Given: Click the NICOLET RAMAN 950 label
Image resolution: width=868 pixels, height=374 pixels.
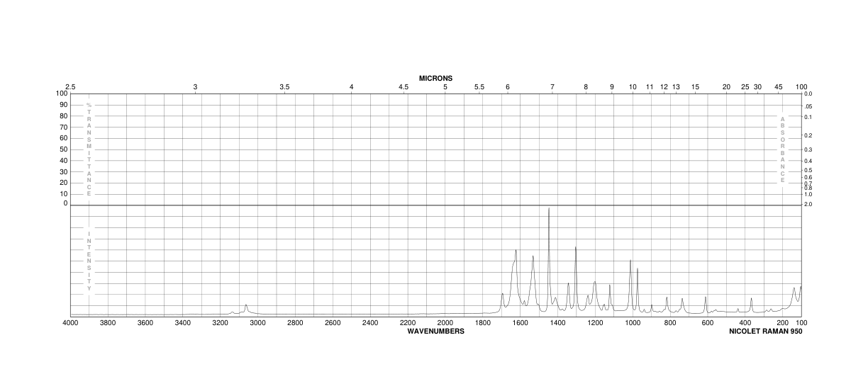Looking at the screenshot, I should [x=765, y=331].
